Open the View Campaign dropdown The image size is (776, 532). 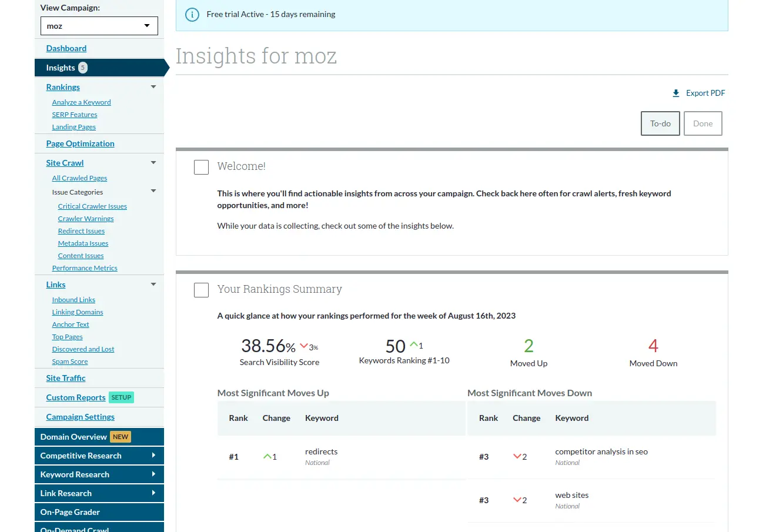click(x=99, y=26)
